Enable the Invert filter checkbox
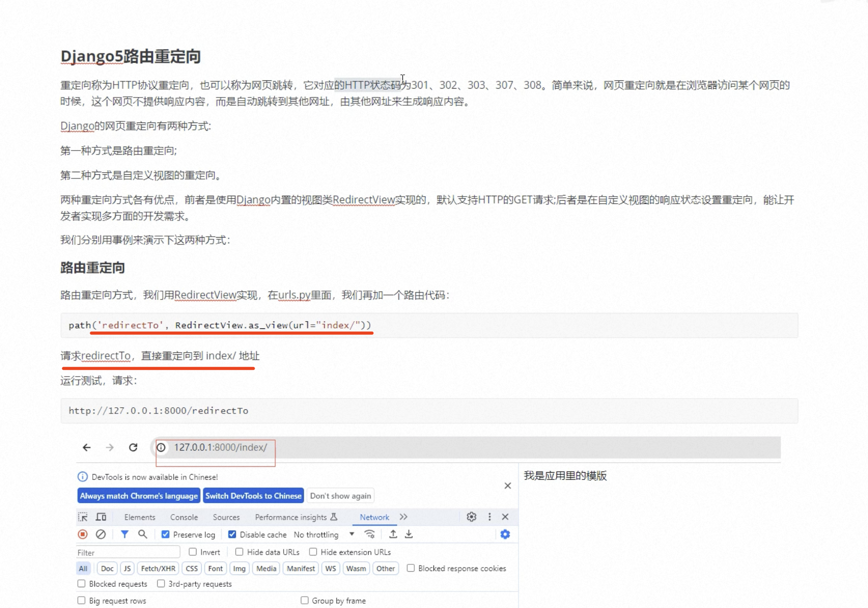Viewport: 868px width, 608px height. tap(193, 552)
